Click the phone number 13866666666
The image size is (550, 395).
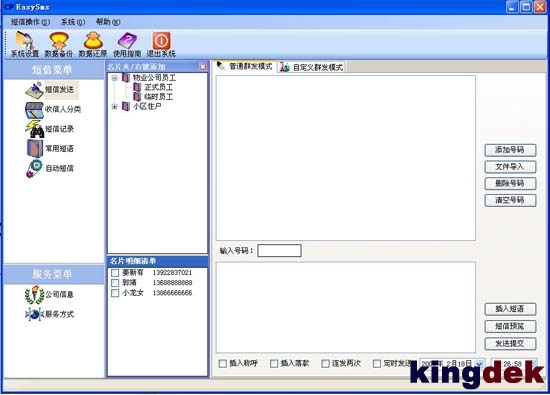pos(172,293)
